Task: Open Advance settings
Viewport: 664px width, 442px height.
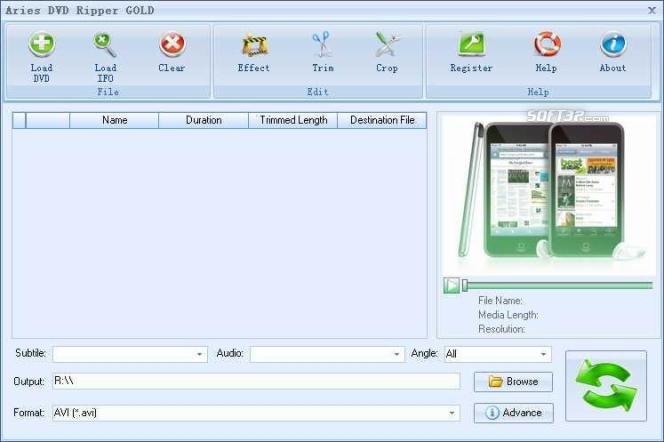Action: point(514,413)
